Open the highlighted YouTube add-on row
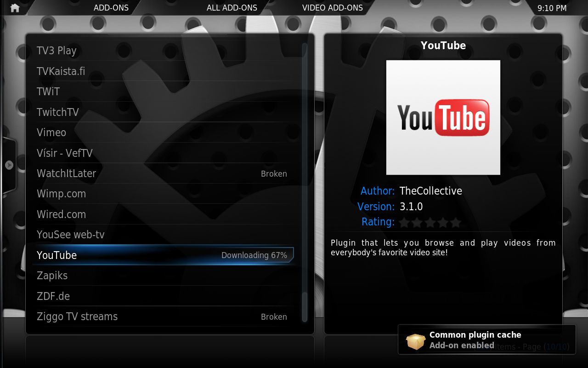588x368 pixels. click(163, 255)
